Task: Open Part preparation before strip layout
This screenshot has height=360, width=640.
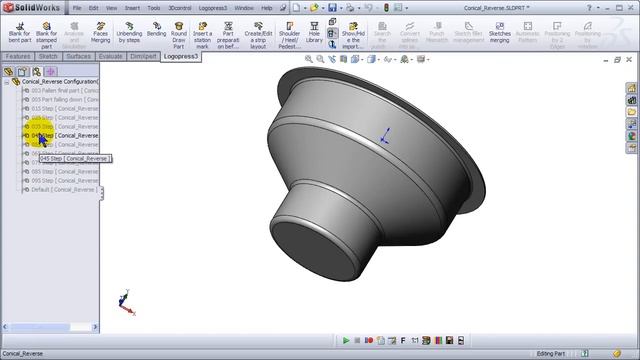Action: [x=228, y=35]
